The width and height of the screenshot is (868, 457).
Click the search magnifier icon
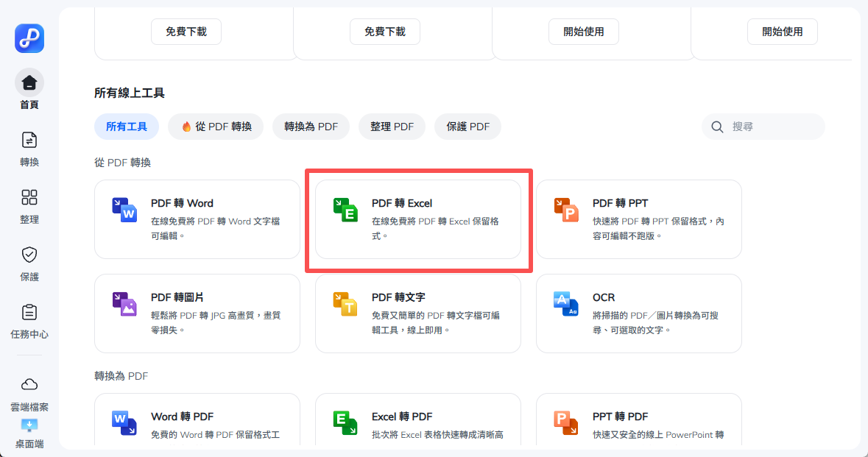coord(716,127)
